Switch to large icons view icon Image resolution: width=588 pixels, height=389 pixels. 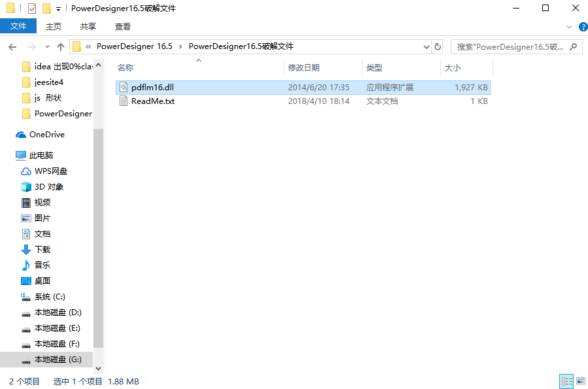pos(581,382)
